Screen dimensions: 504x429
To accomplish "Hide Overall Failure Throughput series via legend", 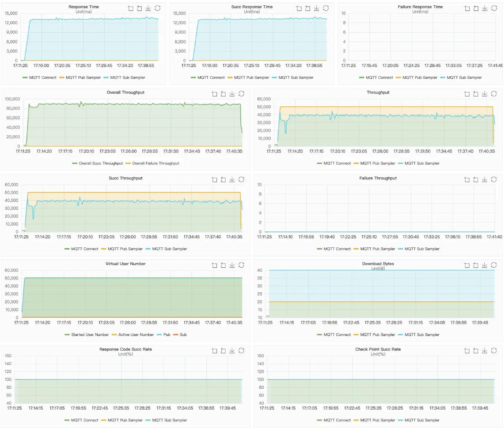I will point(153,163).
